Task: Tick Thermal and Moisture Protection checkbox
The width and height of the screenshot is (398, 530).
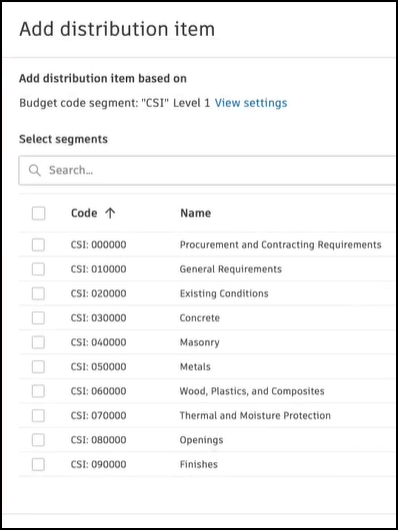Action: [x=38, y=415]
